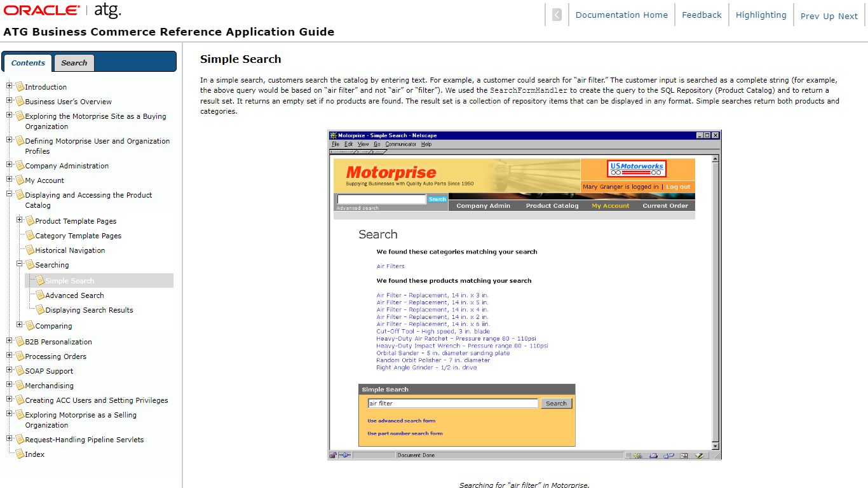Click the ATG Business Commerce Reference Application Guide title
Image resolution: width=868 pixels, height=488 pixels.
(169, 32)
